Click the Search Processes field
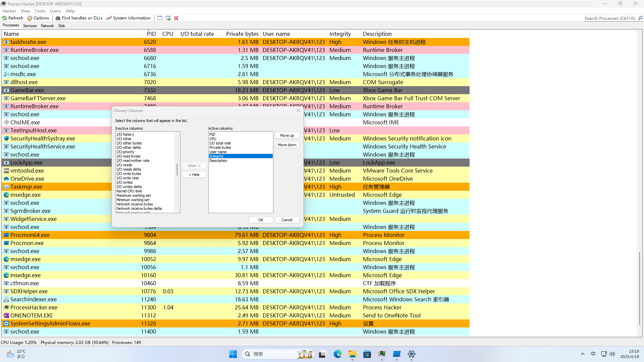This screenshot has width=644, height=362. 610,18
